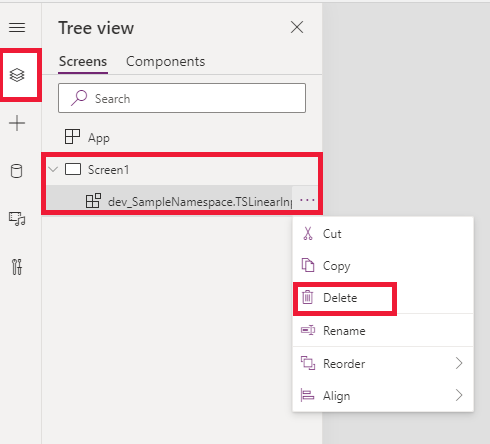Open the Data cylinder icon

17,171
